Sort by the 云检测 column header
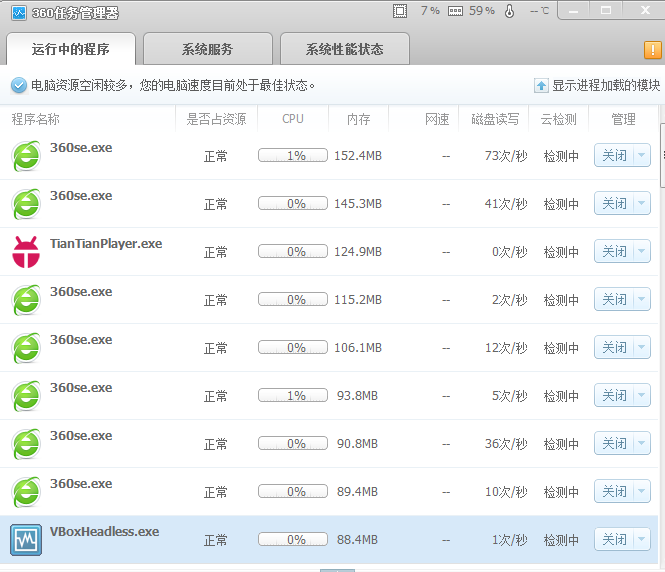The width and height of the screenshot is (665, 572). pos(559,119)
